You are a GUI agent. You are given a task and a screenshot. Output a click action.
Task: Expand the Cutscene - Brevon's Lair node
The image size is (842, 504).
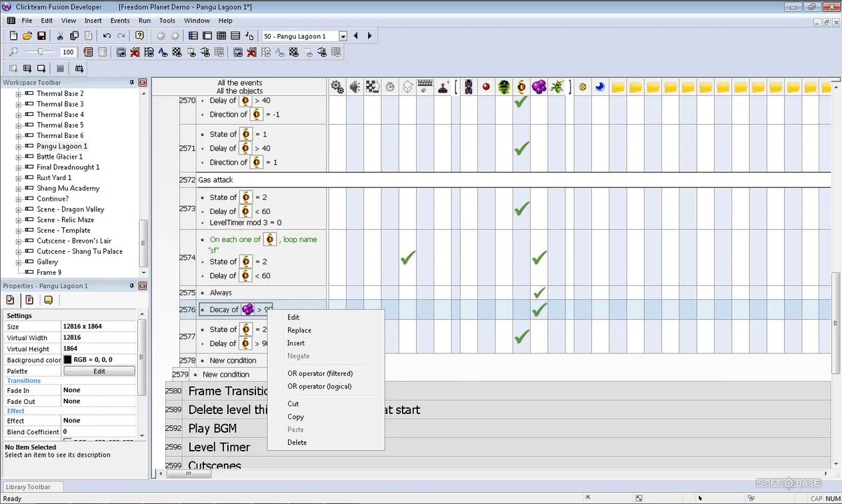[19, 241]
